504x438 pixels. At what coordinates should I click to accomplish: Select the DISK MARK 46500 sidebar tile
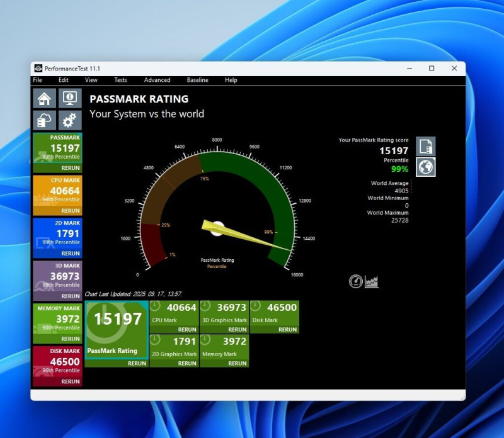pyautogui.click(x=57, y=362)
